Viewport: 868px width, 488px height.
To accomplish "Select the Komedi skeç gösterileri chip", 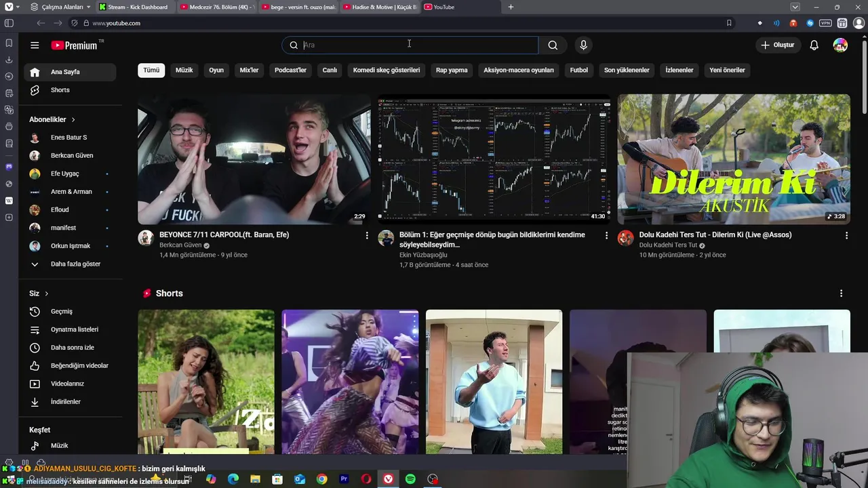I will pos(386,70).
